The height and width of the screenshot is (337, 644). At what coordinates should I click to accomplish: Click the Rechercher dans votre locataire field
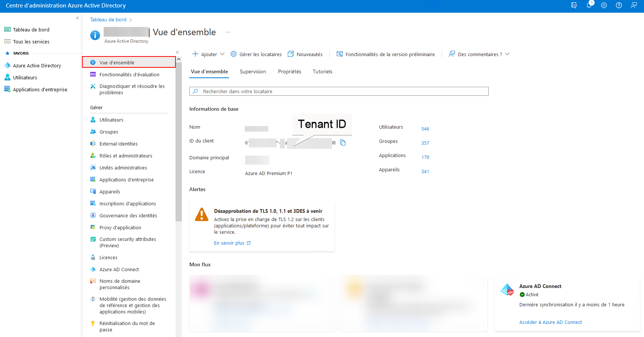click(x=339, y=91)
